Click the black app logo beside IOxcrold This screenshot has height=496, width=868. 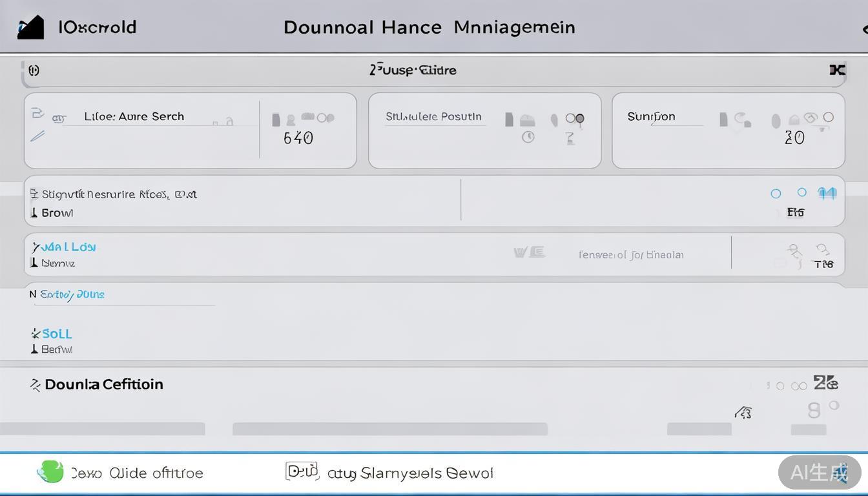pyautogui.click(x=30, y=27)
